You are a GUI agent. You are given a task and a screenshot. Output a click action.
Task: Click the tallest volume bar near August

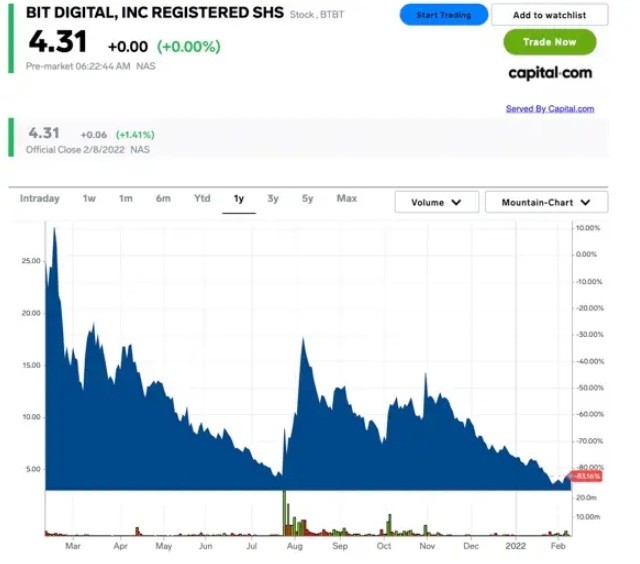[x=284, y=512]
